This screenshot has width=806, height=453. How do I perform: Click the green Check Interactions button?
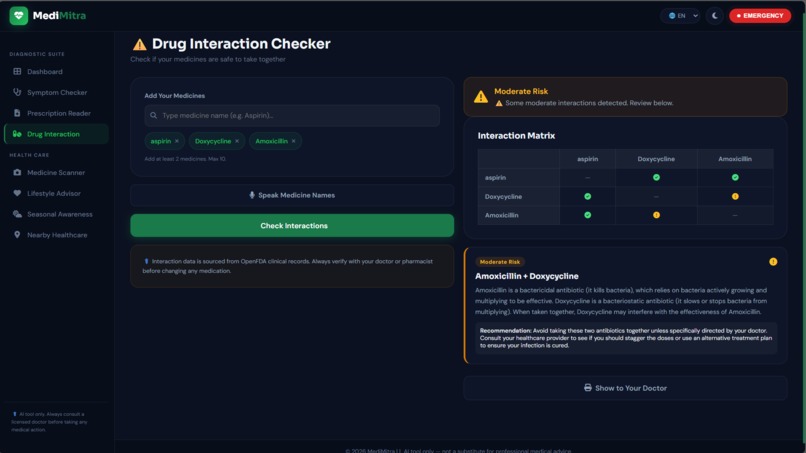pyautogui.click(x=292, y=226)
